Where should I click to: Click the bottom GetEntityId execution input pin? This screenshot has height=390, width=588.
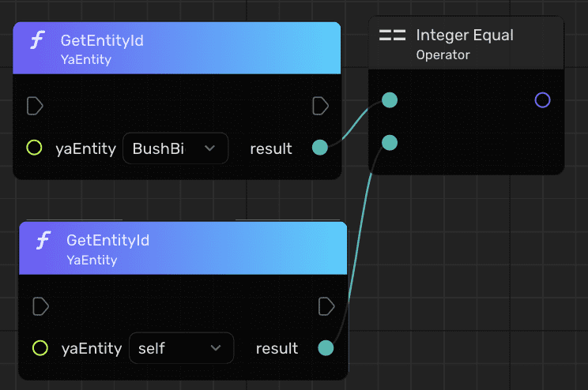[40, 306]
